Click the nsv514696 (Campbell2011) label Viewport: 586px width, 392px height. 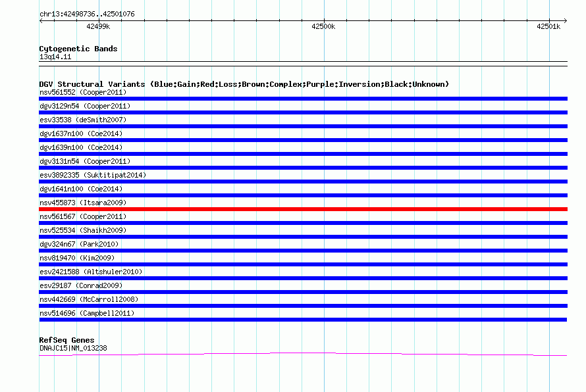[x=87, y=313]
